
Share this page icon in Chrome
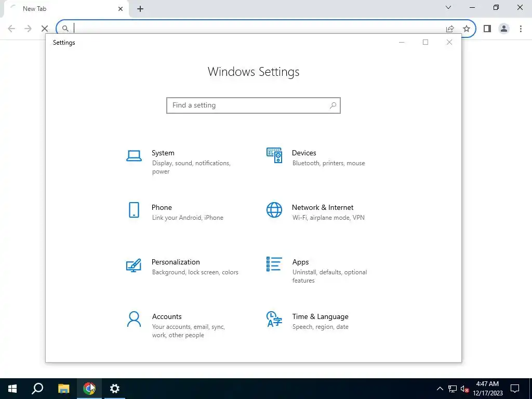coord(450,29)
